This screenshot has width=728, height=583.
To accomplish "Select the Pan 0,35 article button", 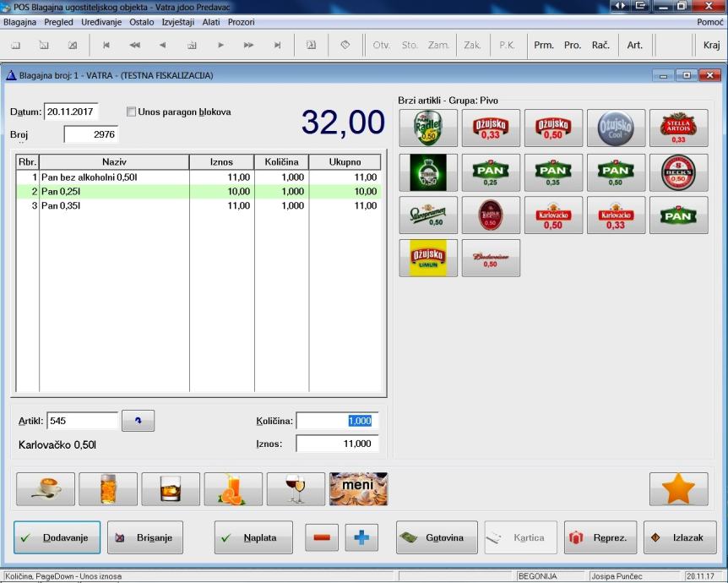I will pyautogui.click(x=553, y=173).
